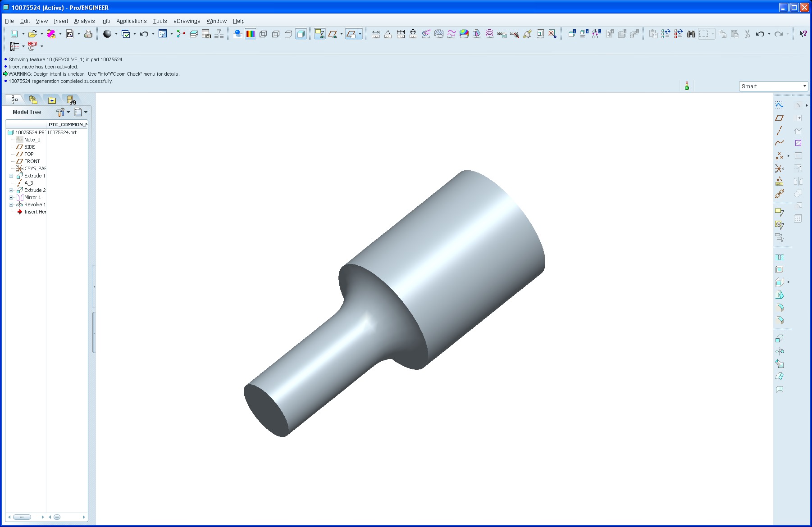The image size is (812, 527).
Task: Expand the Extrude 1 feature node
Action: click(11, 176)
